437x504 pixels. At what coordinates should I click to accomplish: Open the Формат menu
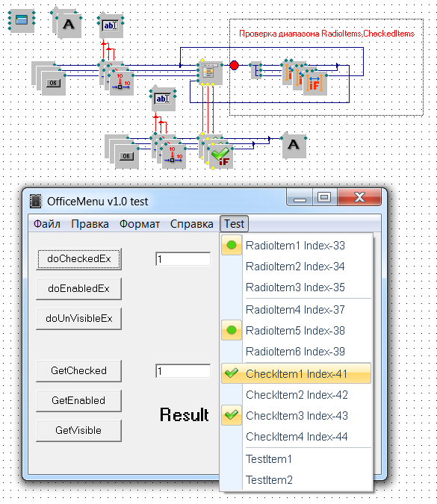click(x=140, y=224)
